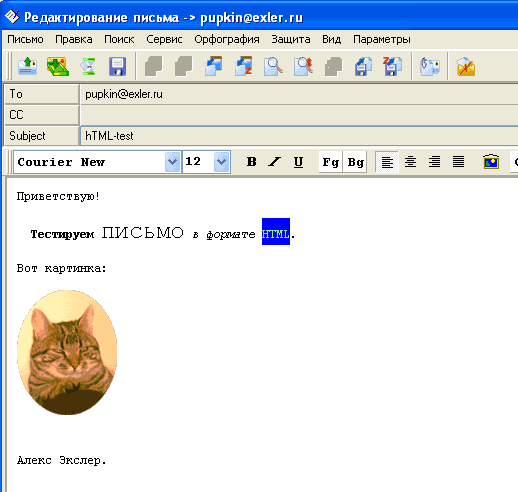Click the put in Outbox icon

[58, 66]
